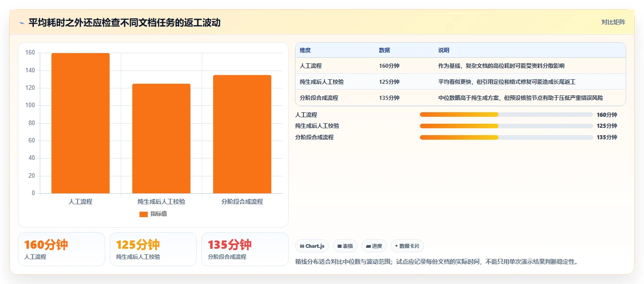644x284 pixels.
Task: Click the icon in 表格 chip
Action: click(x=339, y=246)
